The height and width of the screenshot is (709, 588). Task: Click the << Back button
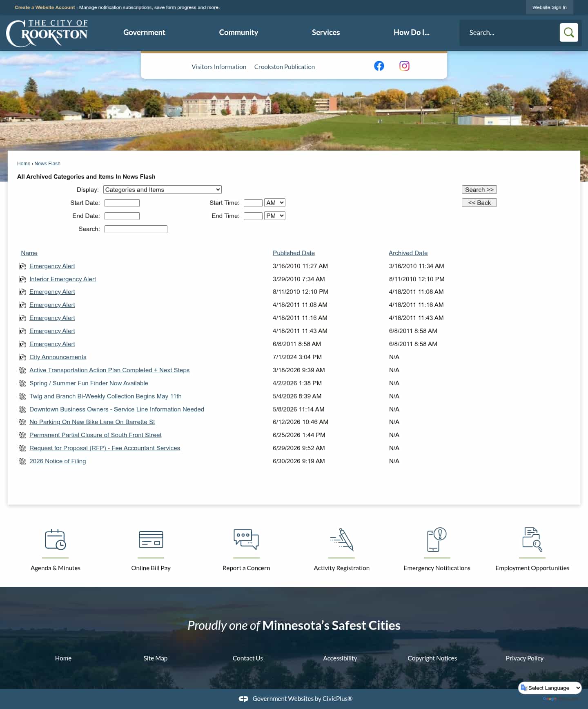tap(479, 203)
